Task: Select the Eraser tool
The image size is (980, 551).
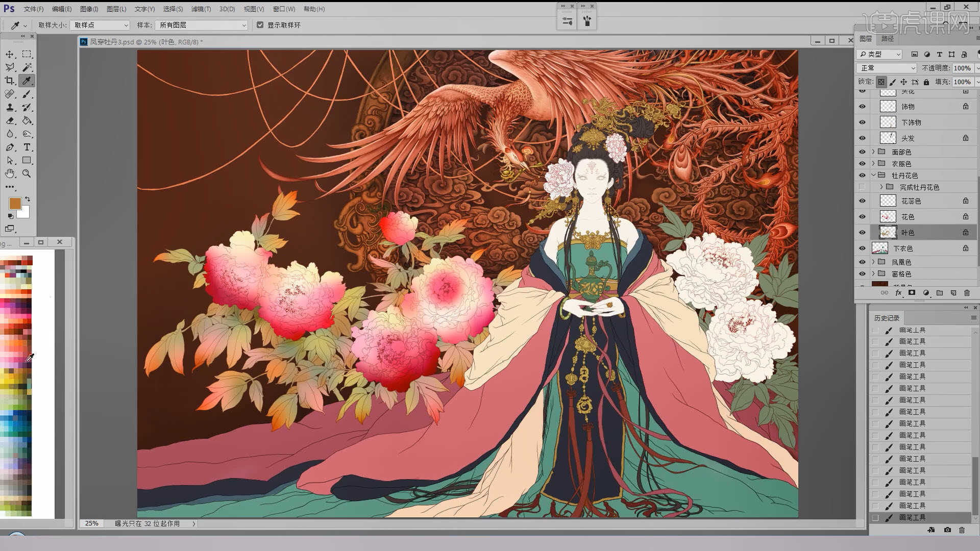Action: point(10,120)
